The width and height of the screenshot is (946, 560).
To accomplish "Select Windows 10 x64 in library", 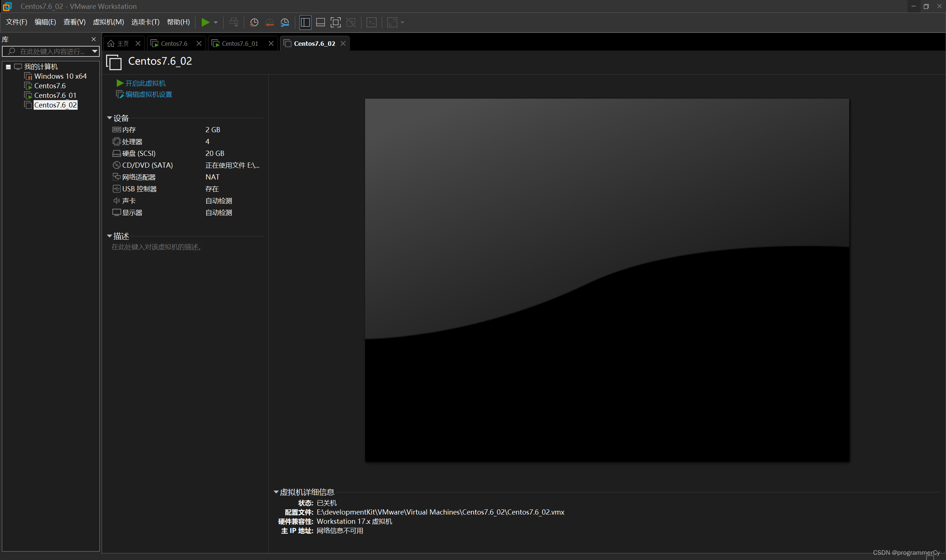I will pyautogui.click(x=60, y=76).
